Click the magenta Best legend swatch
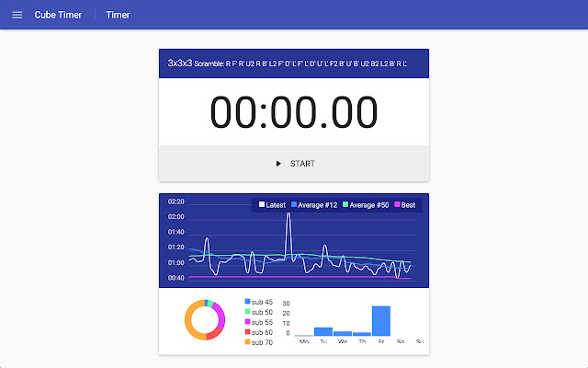 [397, 204]
